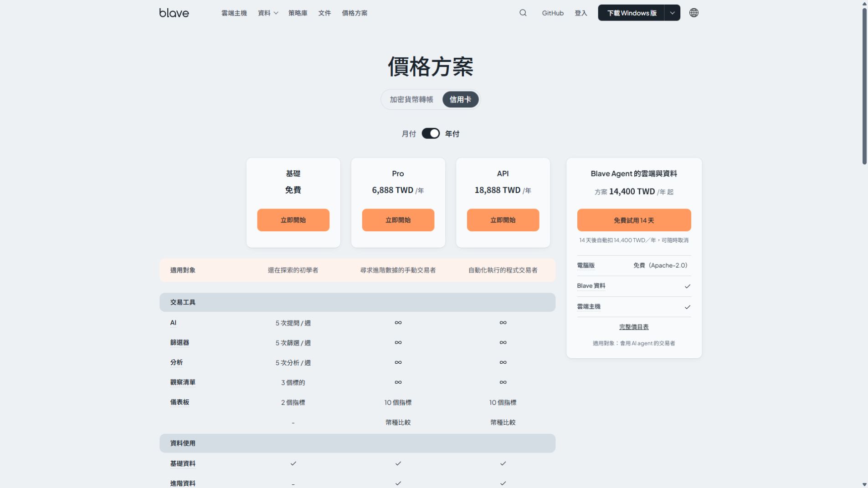Open the globe language selector
This screenshot has width=868, height=488.
point(693,13)
